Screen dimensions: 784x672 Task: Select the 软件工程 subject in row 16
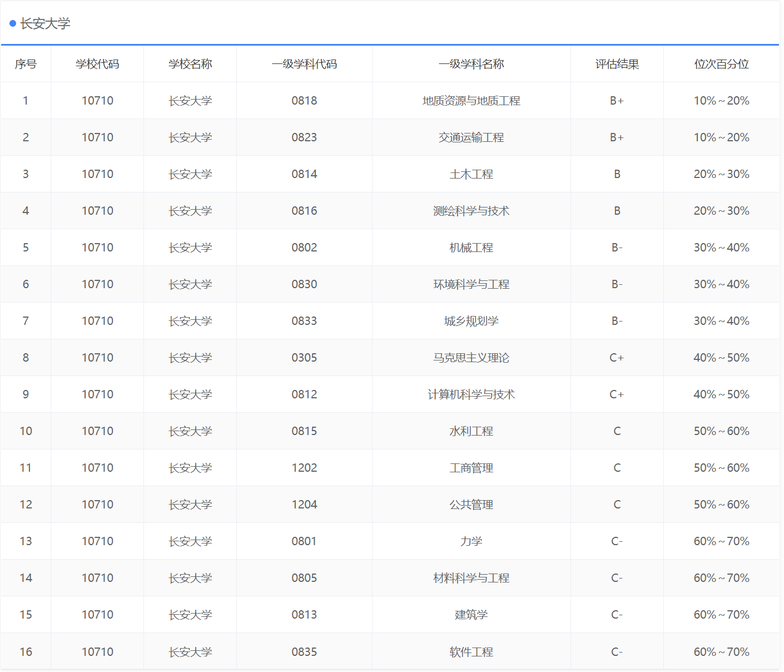pos(471,651)
